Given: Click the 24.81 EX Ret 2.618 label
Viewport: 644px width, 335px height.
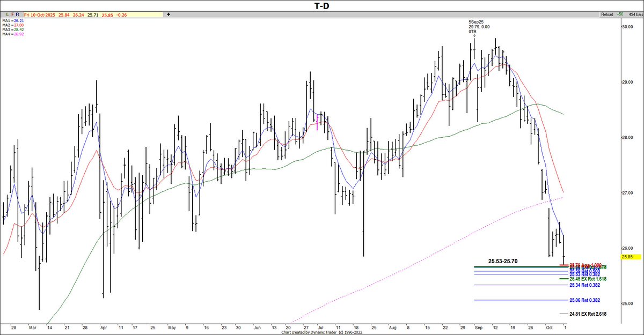Looking at the screenshot, I should click(x=587, y=314).
